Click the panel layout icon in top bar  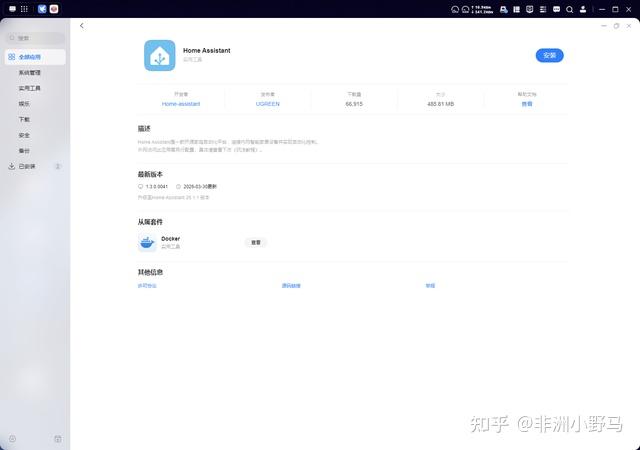pyautogui.click(x=517, y=9)
